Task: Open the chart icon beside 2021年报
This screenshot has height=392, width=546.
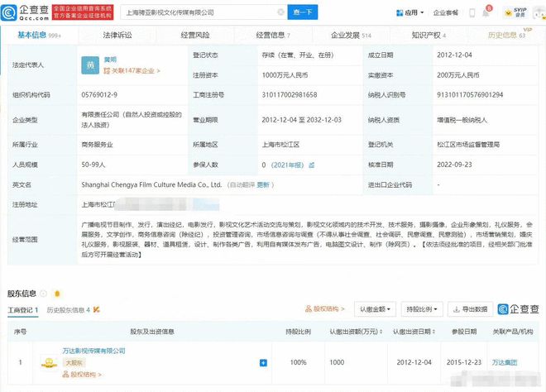Action: point(312,165)
